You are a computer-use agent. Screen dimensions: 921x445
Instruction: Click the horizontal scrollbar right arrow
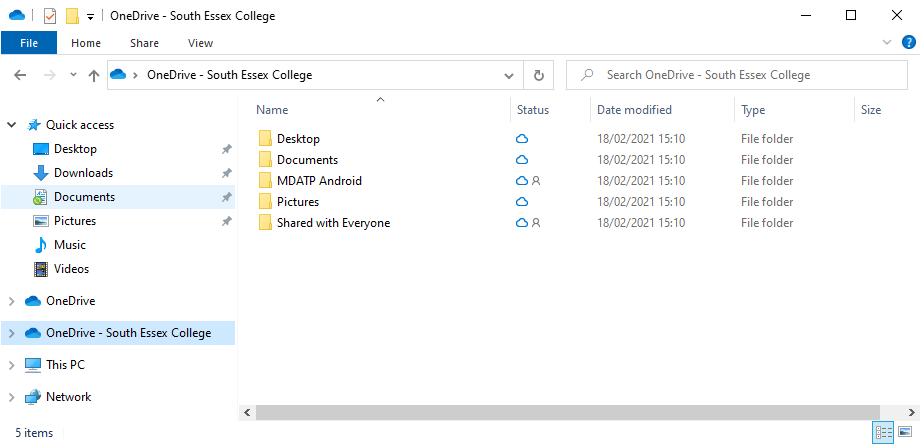[911, 413]
